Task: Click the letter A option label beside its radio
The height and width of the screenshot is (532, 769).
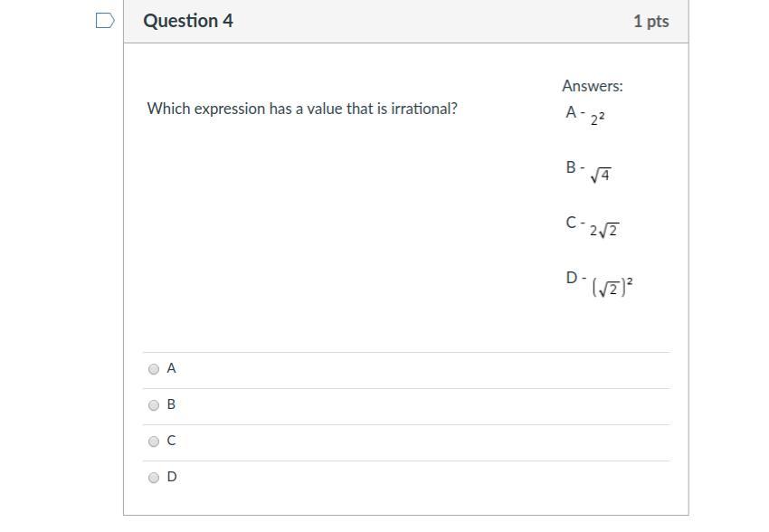Action: click(x=172, y=368)
